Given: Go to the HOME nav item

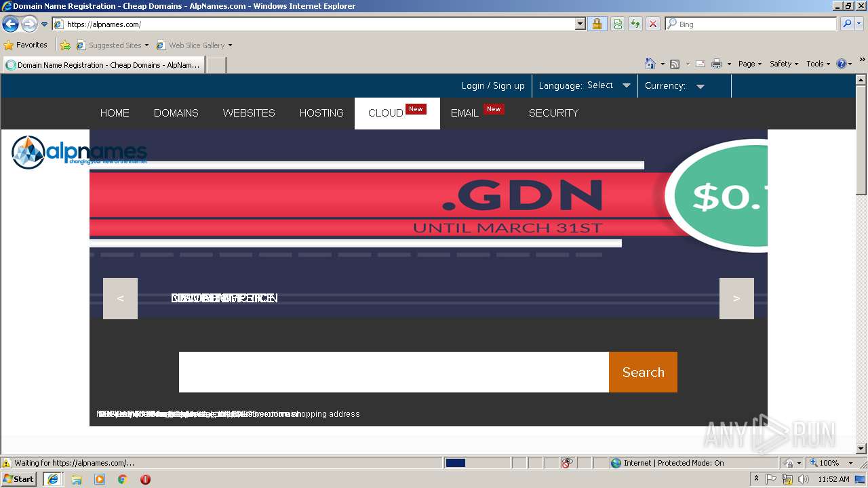Looking at the screenshot, I should click(x=115, y=113).
